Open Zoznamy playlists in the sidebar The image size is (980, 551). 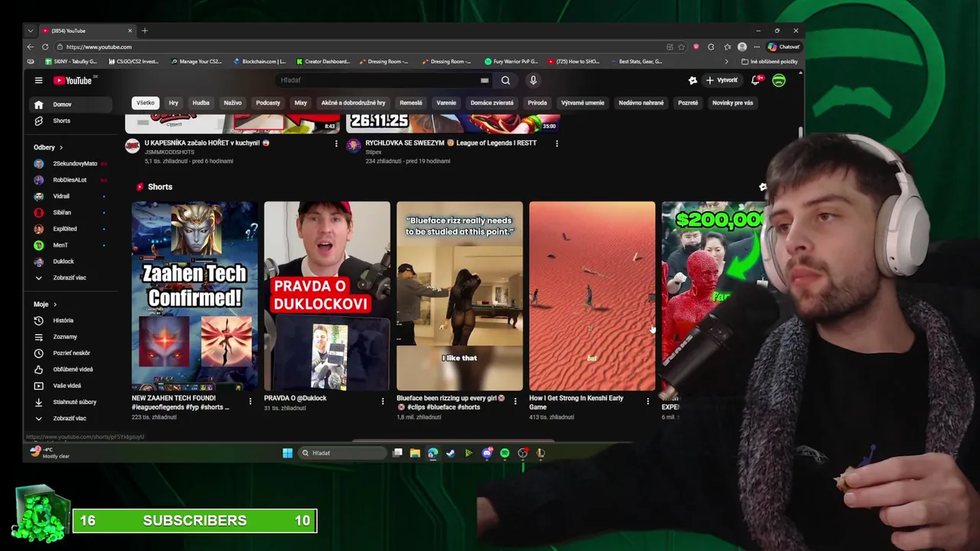click(x=69, y=337)
